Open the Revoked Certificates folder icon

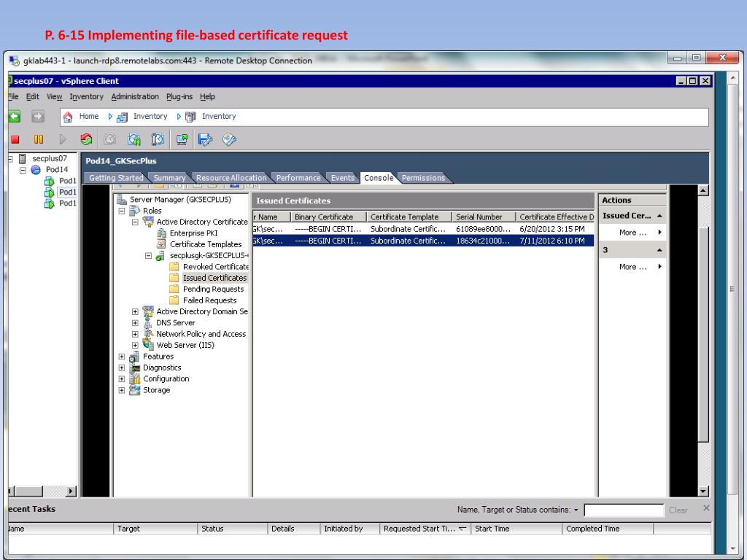click(x=174, y=267)
